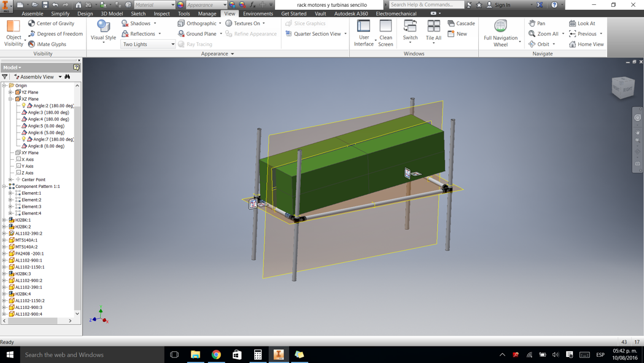Open the Electromechanical ribbon tab

tap(397, 14)
